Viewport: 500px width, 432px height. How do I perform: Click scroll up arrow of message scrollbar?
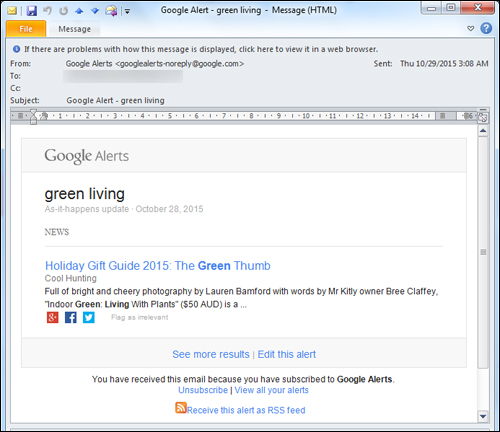click(483, 131)
